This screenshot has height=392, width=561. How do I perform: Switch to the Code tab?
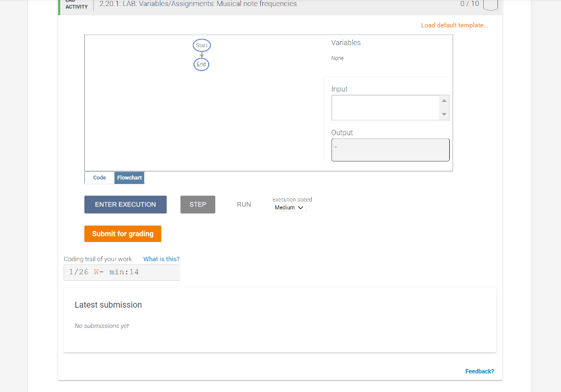point(100,178)
